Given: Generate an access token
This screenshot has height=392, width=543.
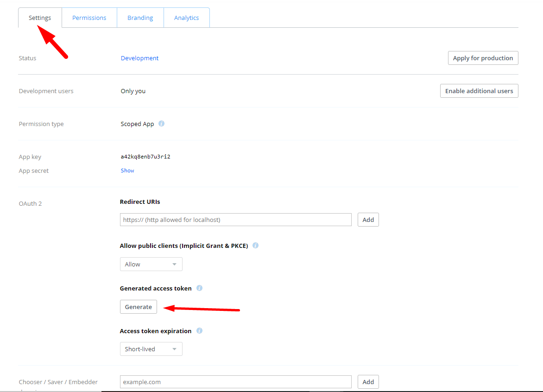Looking at the screenshot, I should tap(138, 306).
